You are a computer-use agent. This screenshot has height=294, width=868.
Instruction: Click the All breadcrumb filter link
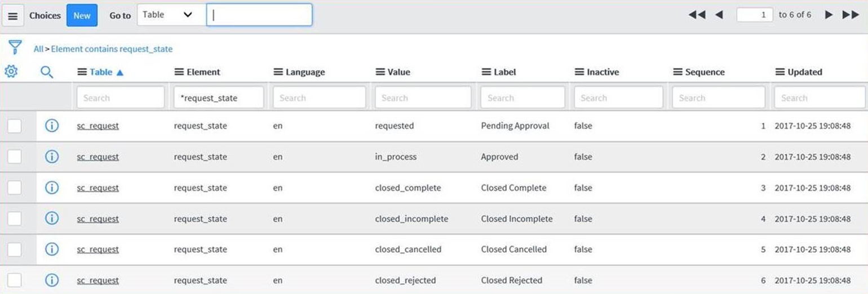[38, 49]
